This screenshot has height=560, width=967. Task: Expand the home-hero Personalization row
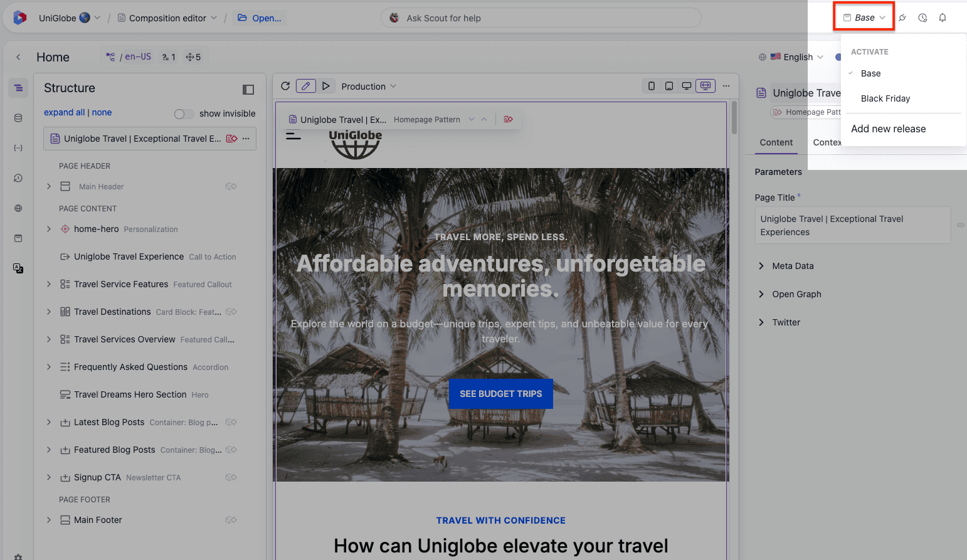coord(49,229)
